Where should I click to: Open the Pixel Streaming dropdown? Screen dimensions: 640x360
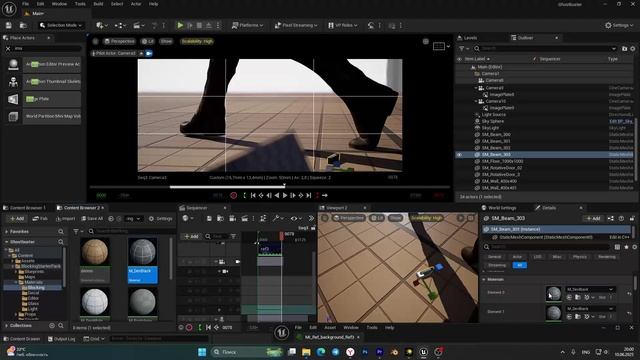point(296,25)
